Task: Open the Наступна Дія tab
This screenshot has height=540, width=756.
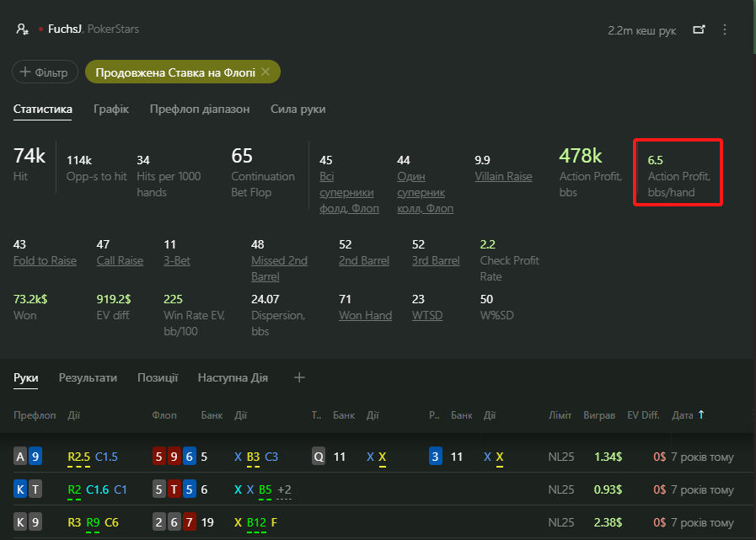Action: coord(233,377)
